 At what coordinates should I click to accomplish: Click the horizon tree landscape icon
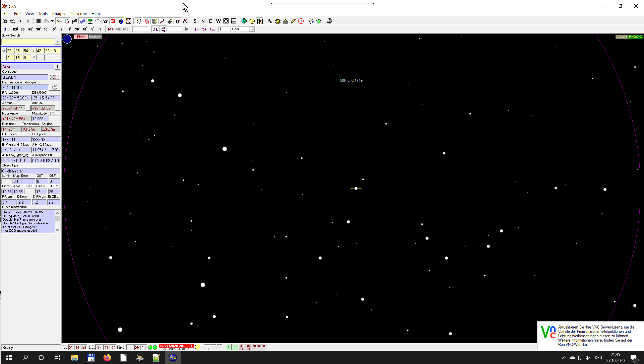pyautogui.click(x=90, y=21)
